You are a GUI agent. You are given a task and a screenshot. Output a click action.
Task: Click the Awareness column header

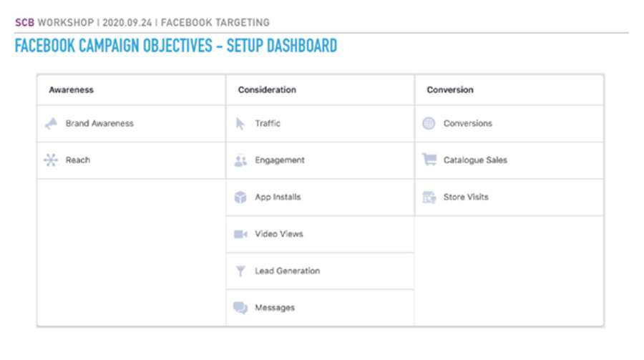click(x=72, y=89)
